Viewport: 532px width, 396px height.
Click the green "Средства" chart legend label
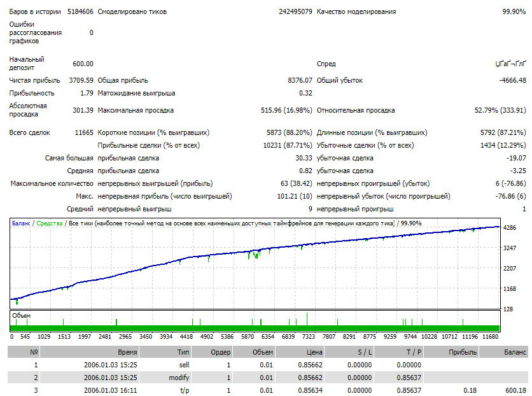50,223
